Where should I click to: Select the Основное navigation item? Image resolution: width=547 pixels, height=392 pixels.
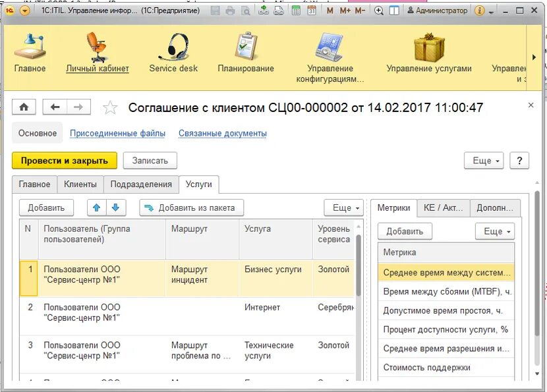pos(38,133)
